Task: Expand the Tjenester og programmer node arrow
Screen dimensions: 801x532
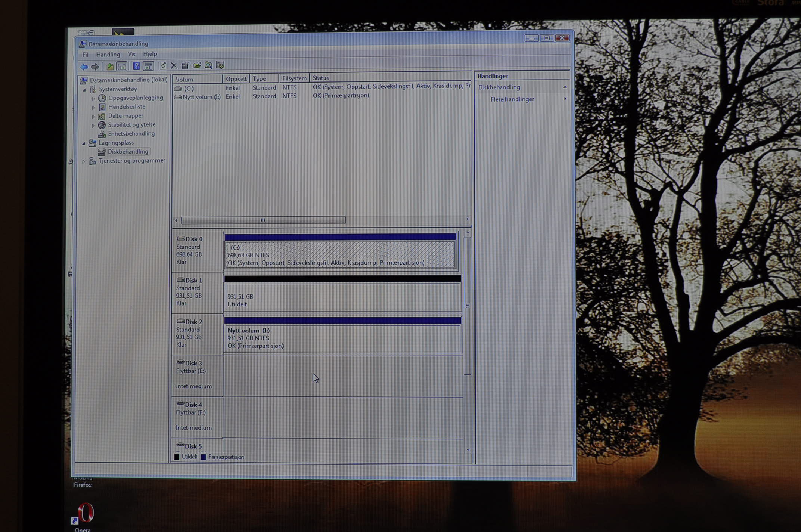Action: (83, 161)
